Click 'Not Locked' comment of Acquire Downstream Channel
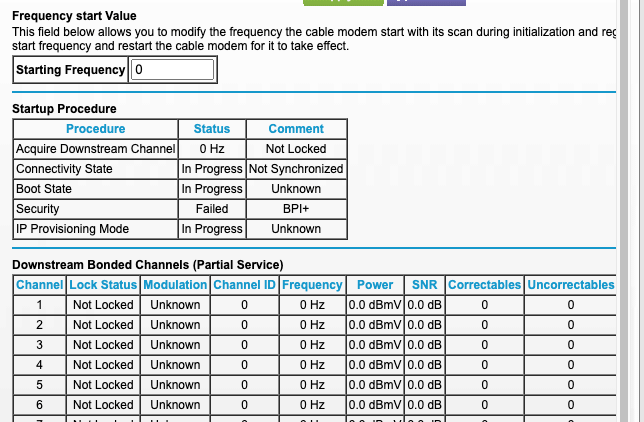Image resolution: width=644 pixels, height=422 pixels. pyautogui.click(x=296, y=149)
